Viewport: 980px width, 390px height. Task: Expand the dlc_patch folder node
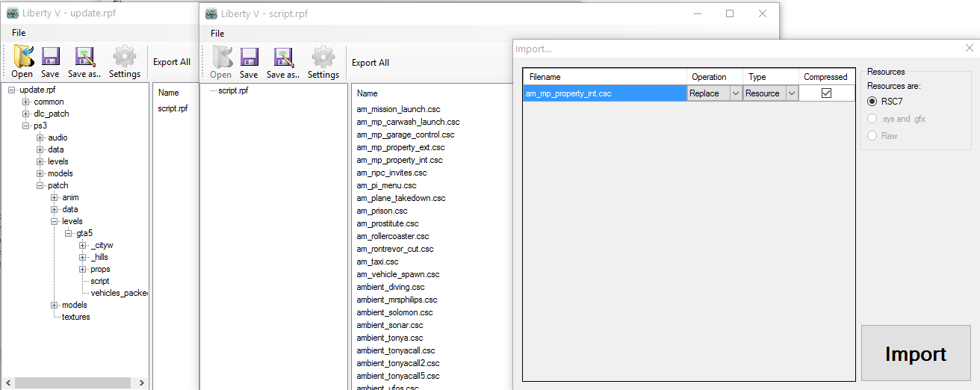pyautogui.click(x=26, y=114)
